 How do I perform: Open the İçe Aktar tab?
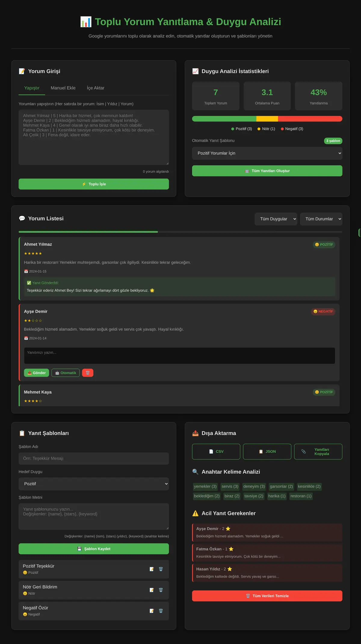(96, 88)
